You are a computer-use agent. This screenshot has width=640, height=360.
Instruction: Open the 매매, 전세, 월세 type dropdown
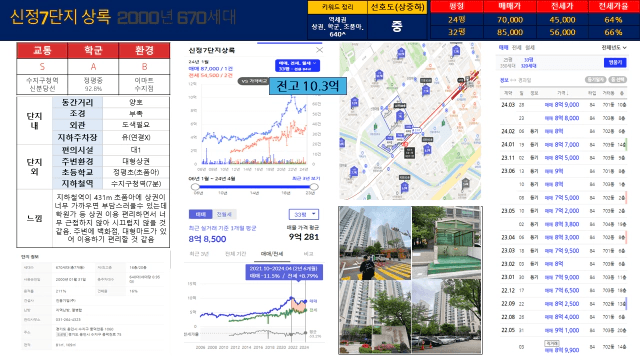point(297,66)
